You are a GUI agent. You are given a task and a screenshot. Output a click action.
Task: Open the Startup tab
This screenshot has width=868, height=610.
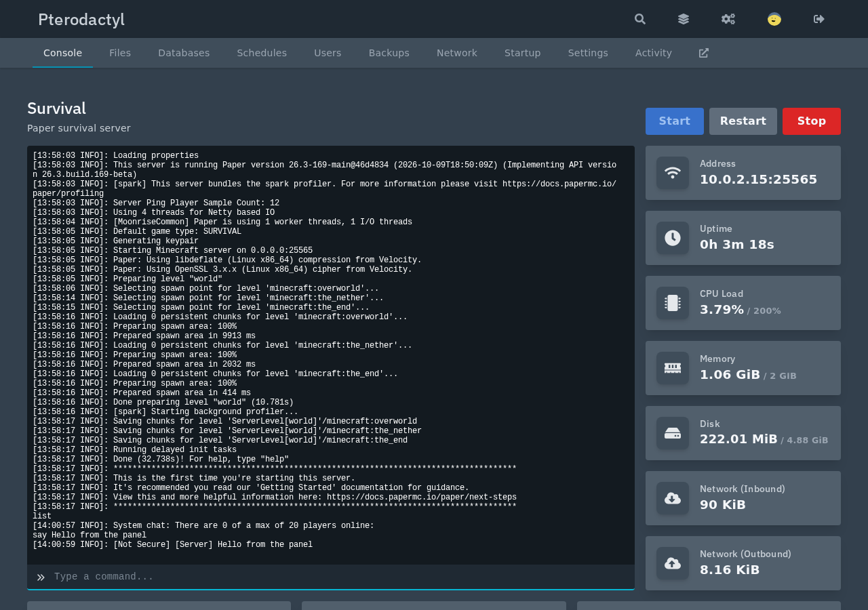(523, 53)
